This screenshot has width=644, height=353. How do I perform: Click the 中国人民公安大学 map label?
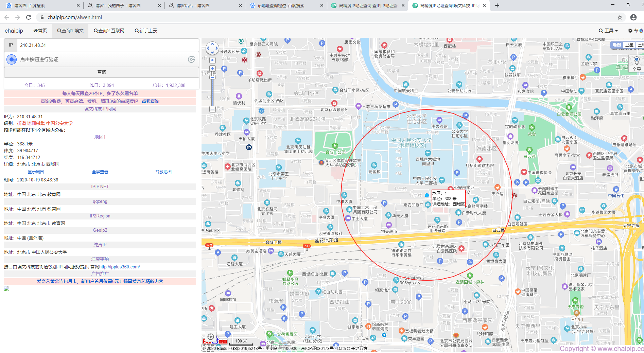[411, 142]
